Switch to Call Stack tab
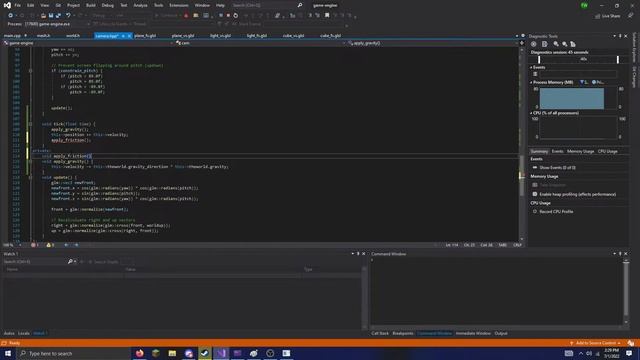This screenshot has width=640, height=360. pos(380,333)
